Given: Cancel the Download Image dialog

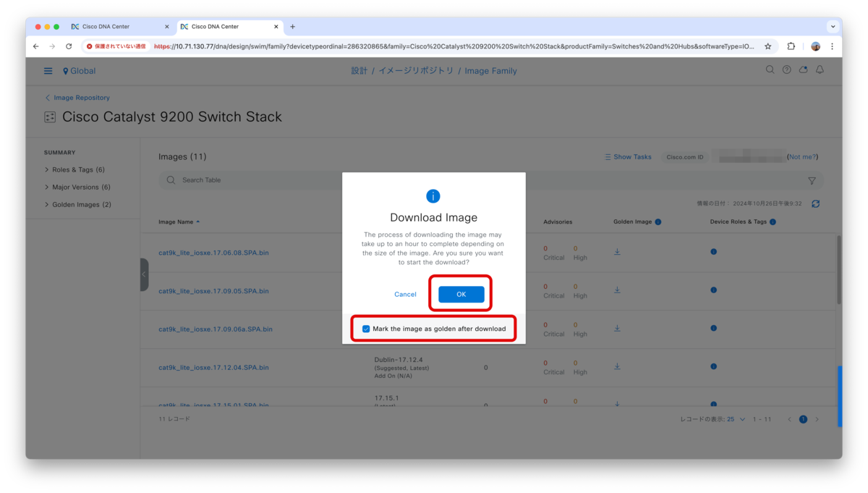Looking at the screenshot, I should pos(405,295).
